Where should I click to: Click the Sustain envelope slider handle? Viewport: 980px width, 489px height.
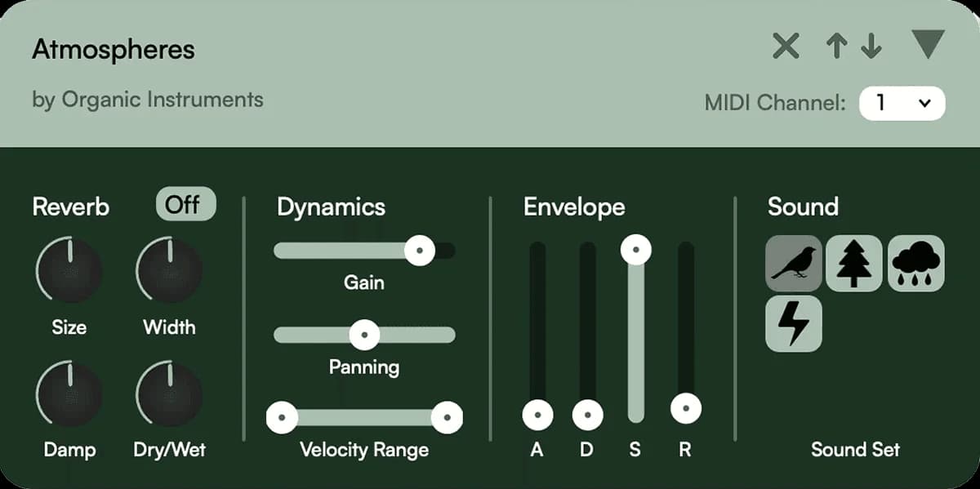coord(636,249)
